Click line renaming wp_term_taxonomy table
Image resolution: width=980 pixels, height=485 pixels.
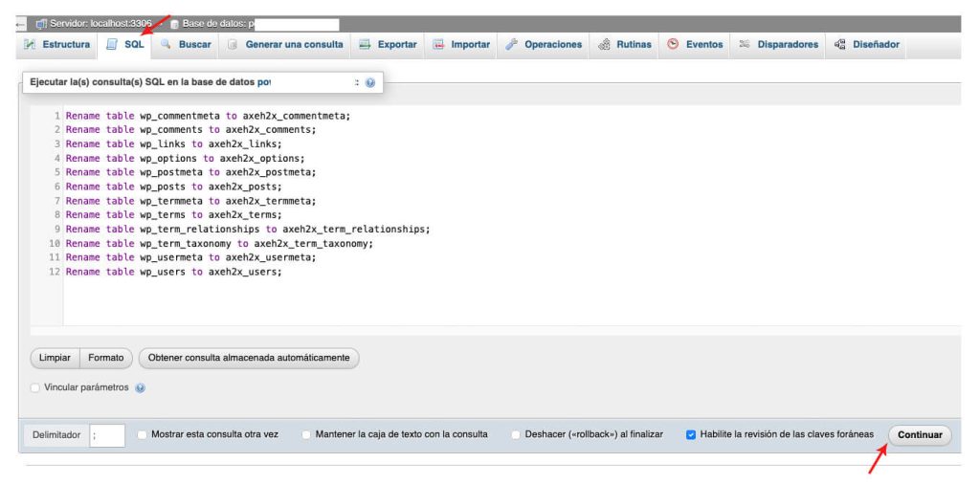click(x=219, y=244)
